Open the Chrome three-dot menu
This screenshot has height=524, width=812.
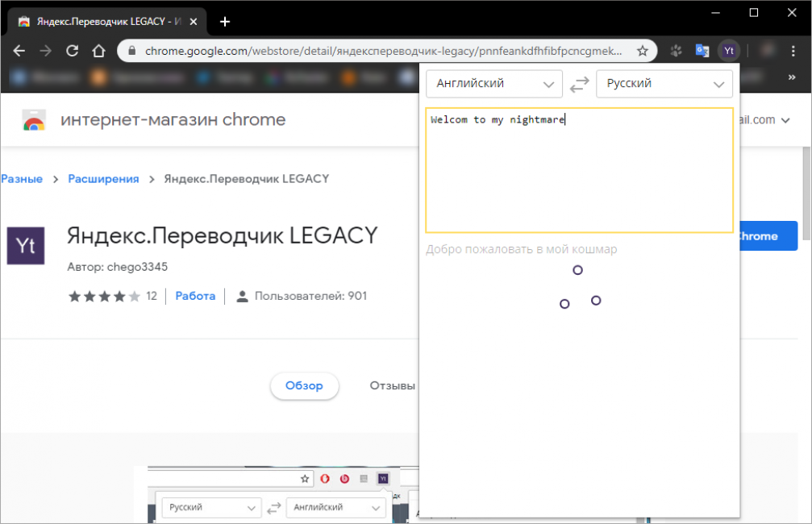(x=793, y=50)
